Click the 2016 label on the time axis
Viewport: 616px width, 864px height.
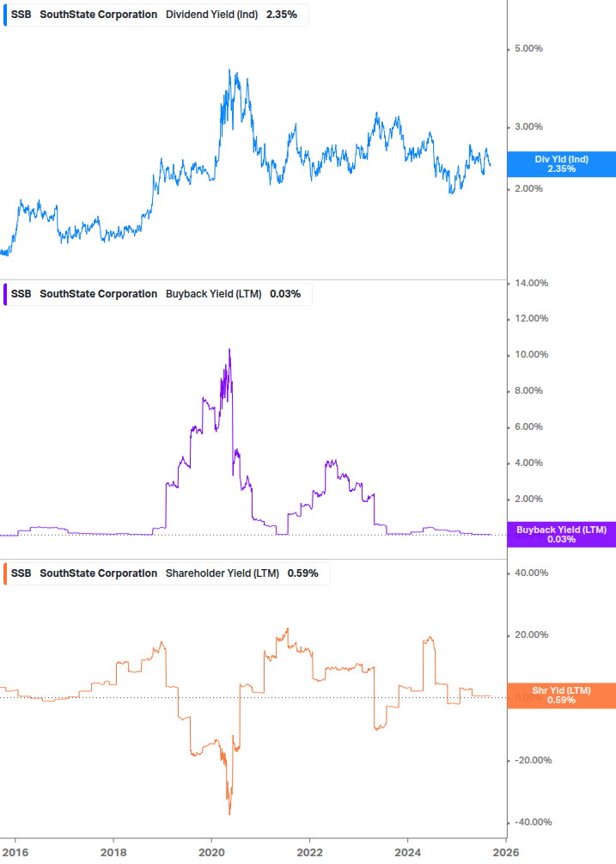pyautogui.click(x=15, y=852)
